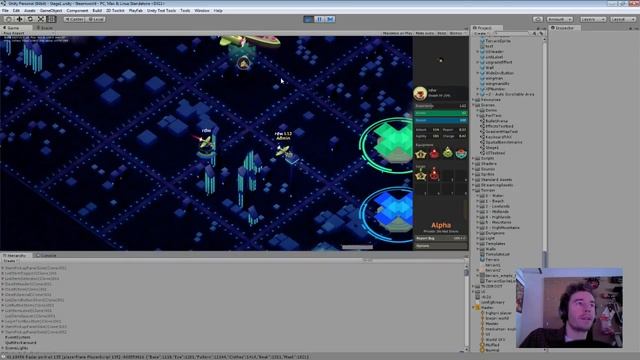Expand the Templates folder

pos(478,244)
